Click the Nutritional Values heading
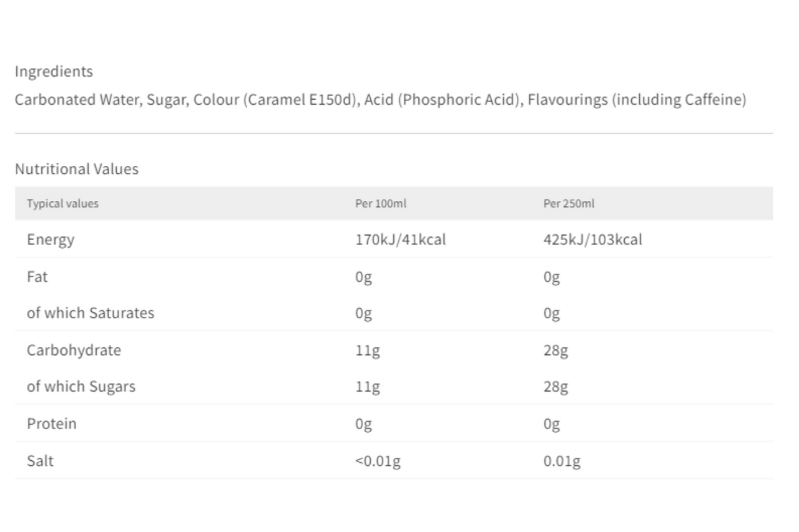The height and width of the screenshot is (532, 799). point(77,169)
